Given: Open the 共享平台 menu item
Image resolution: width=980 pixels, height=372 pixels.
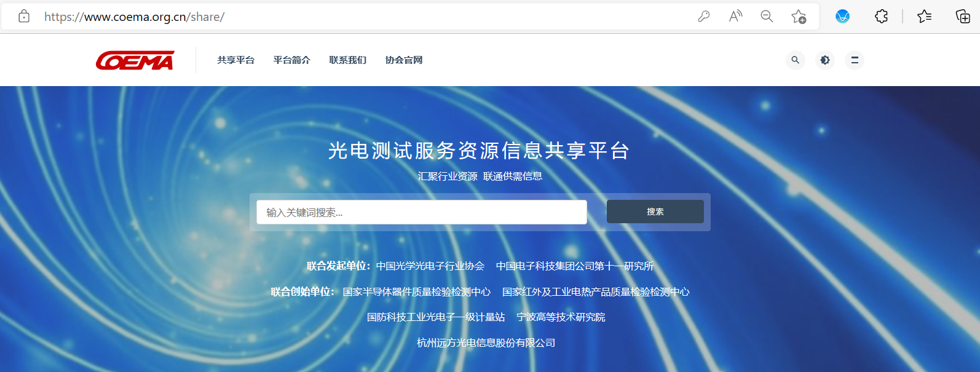Looking at the screenshot, I should point(236,60).
